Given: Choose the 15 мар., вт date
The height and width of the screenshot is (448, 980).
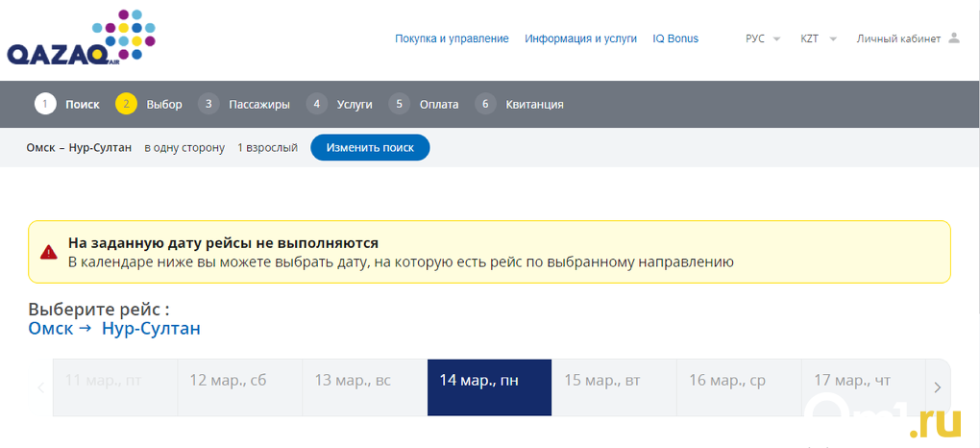Looking at the screenshot, I should pyautogui.click(x=614, y=387).
